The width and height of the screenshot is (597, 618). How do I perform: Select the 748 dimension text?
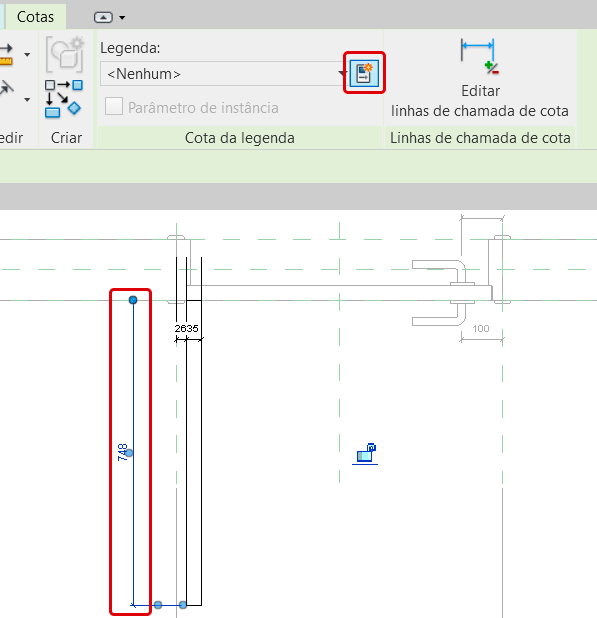click(123, 452)
